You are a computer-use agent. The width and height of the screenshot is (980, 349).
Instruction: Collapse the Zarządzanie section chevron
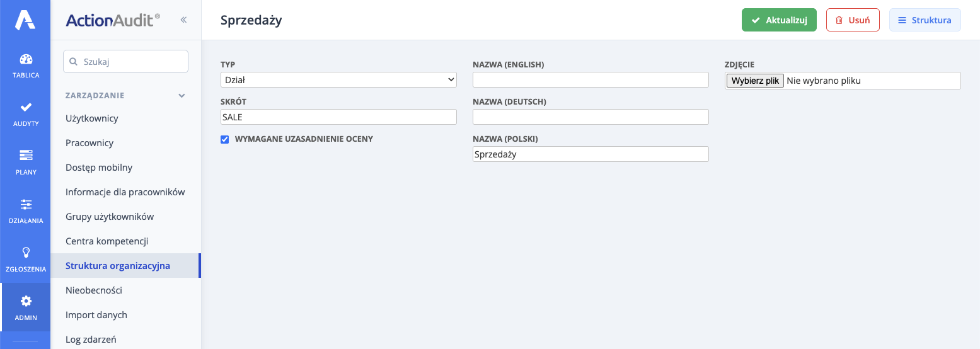pyautogui.click(x=182, y=96)
